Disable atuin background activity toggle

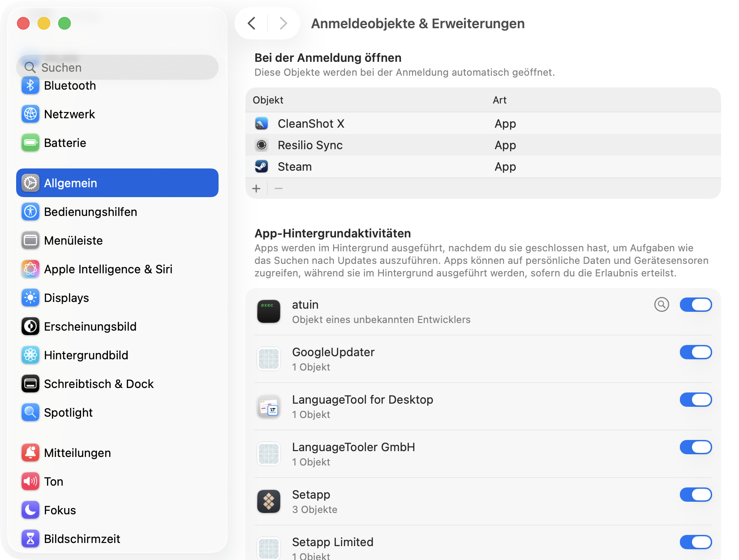(x=696, y=305)
